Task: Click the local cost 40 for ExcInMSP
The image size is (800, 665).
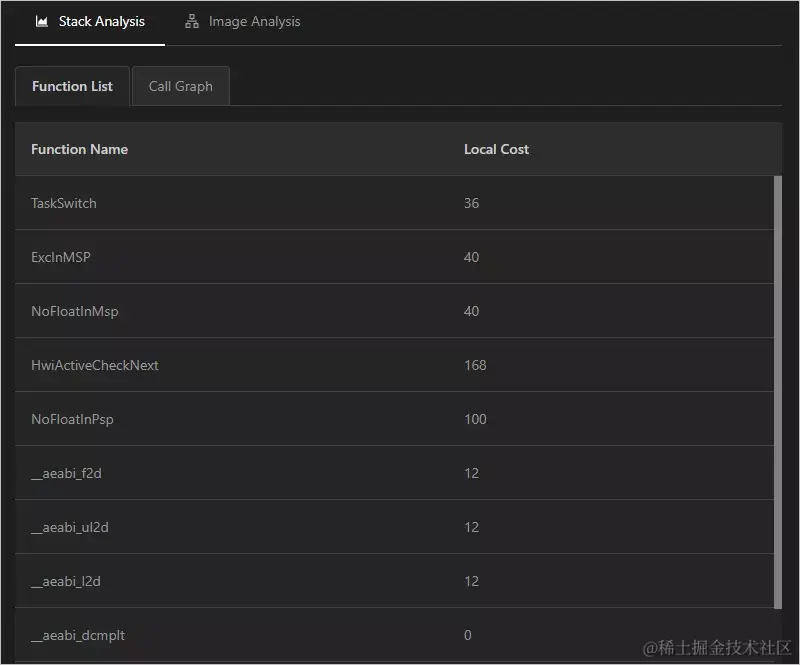Action: pos(471,257)
